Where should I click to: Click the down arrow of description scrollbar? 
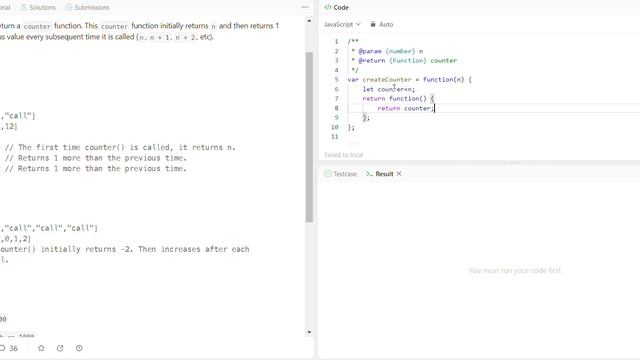[309, 332]
